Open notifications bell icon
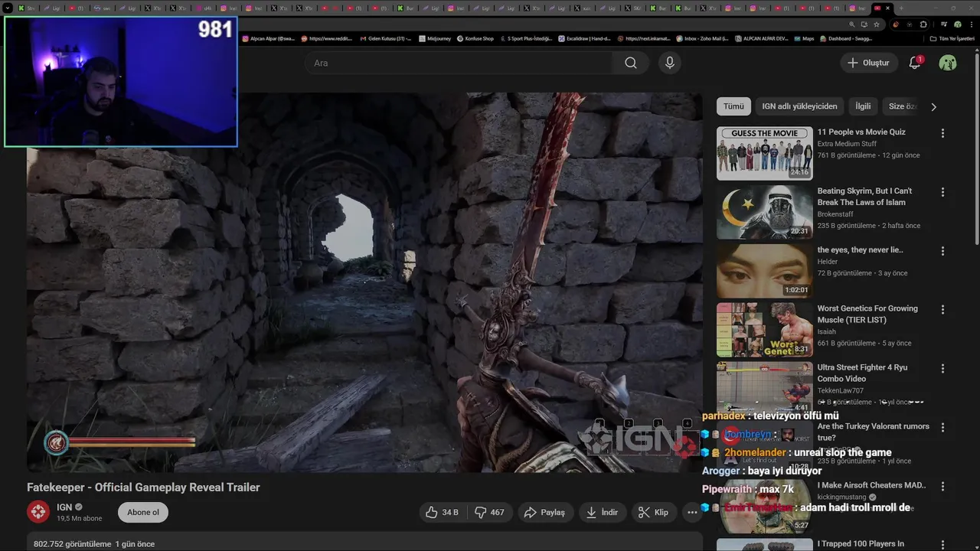Viewport: 980px width, 551px height. 915,63
